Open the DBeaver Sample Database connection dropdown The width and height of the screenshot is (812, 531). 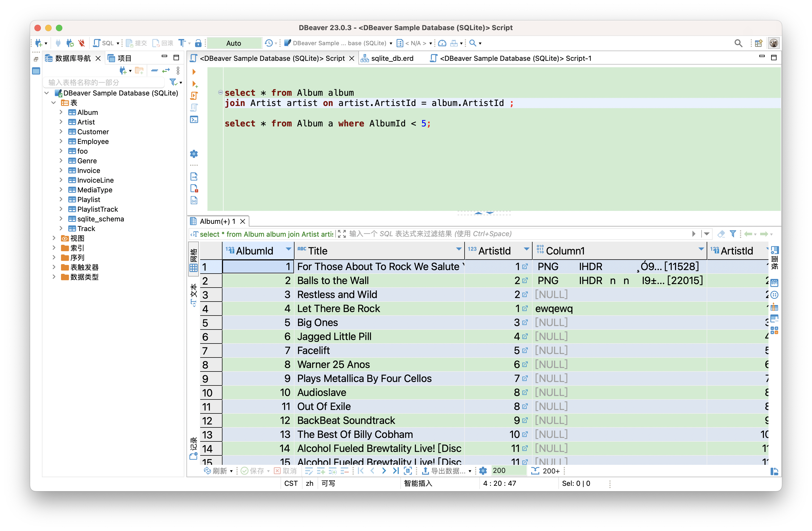pyautogui.click(x=391, y=43)
